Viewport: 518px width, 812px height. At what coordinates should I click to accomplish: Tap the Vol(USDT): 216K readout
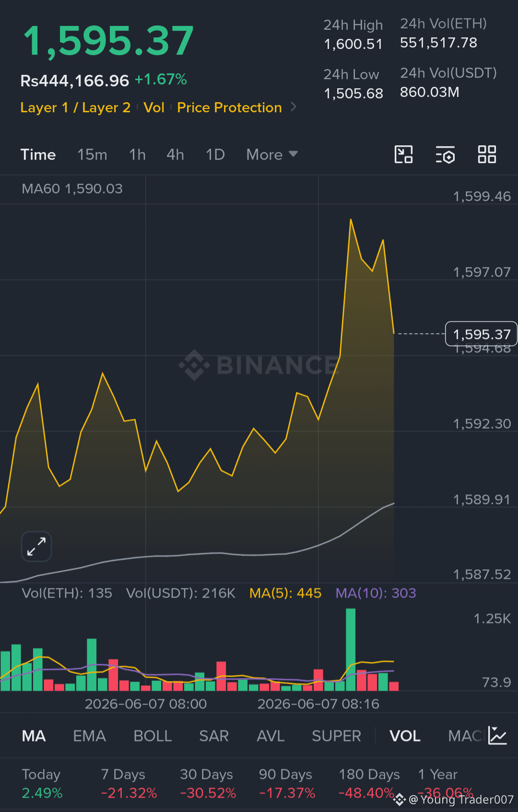click(x=181, y=593)
